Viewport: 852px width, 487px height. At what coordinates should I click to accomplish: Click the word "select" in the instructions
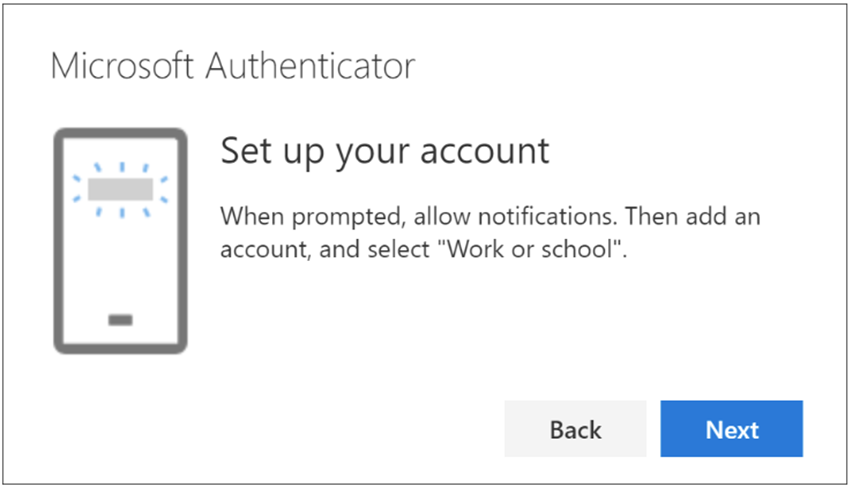click(x=396, y=248)
